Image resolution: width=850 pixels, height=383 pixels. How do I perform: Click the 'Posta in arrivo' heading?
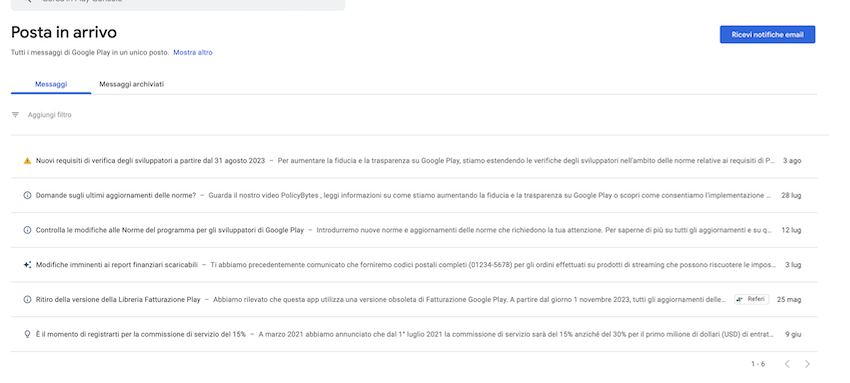pos(64,33)
